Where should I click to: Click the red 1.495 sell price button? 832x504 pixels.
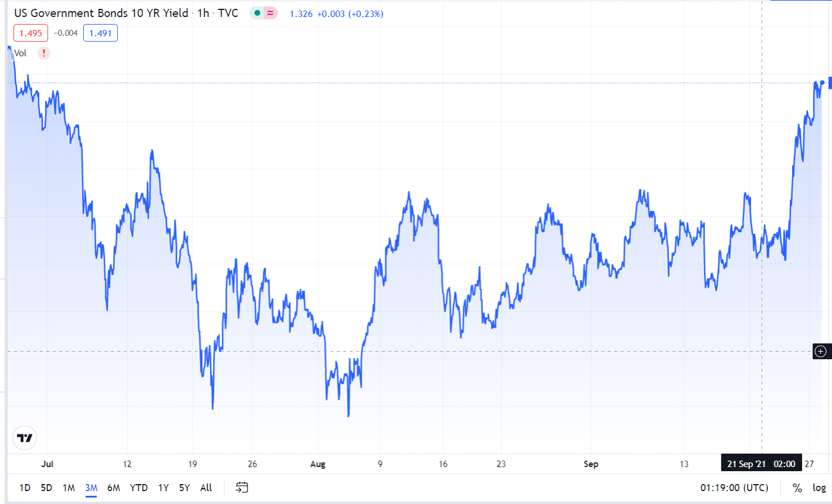pyautogui.click(x=30, y=33)
